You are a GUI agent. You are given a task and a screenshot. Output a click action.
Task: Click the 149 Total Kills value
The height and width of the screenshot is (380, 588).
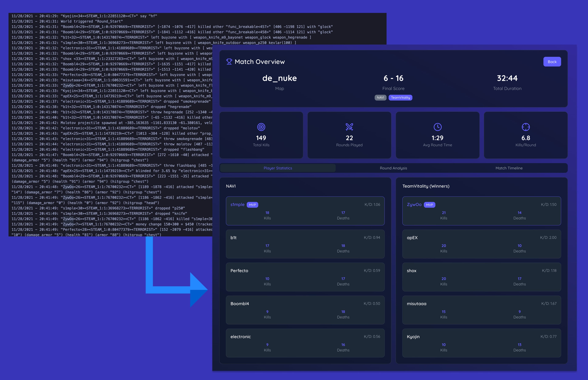pos(261,138)
